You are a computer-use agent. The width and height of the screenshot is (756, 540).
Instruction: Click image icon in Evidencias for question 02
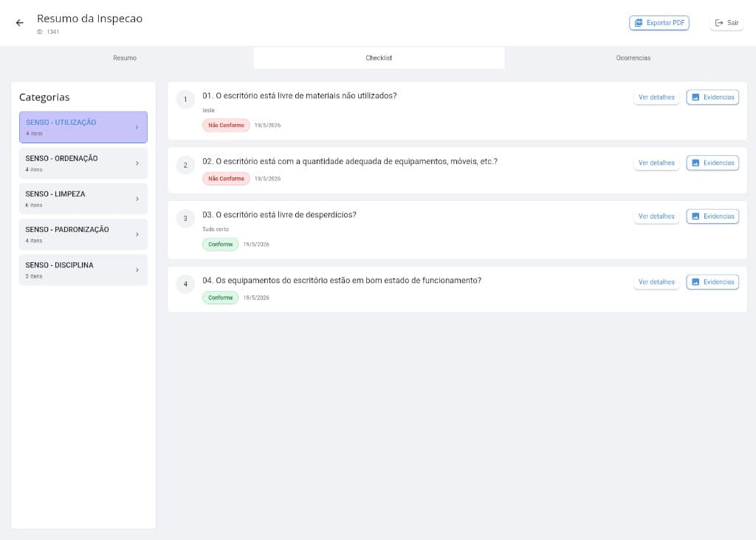[x=695, y=163]
